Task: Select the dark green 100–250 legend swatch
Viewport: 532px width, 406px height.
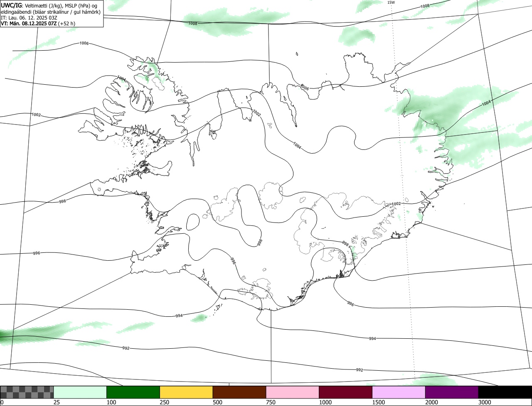Action: click(133, 392)
